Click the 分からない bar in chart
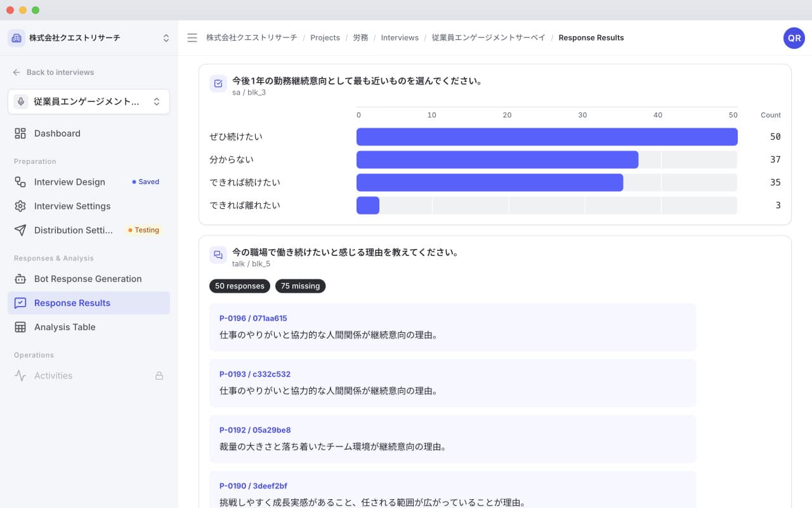Image resolution: width=812 pixels, height=508 pixels. (x=497, y=159)
